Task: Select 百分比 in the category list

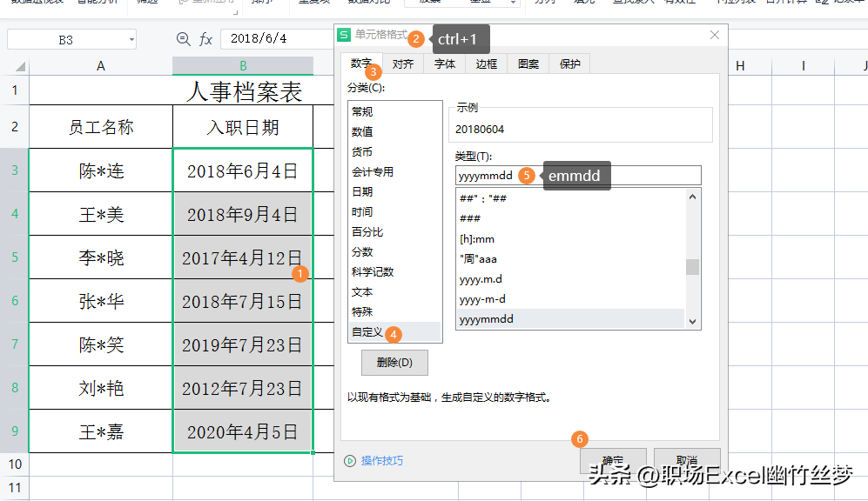Action: [394, 231]
